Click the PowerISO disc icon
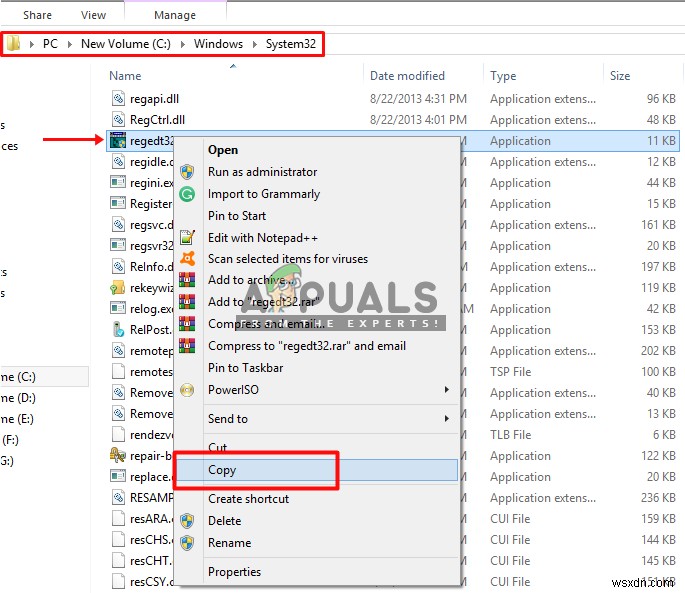685x593 pixels. (x=187, y=389)
